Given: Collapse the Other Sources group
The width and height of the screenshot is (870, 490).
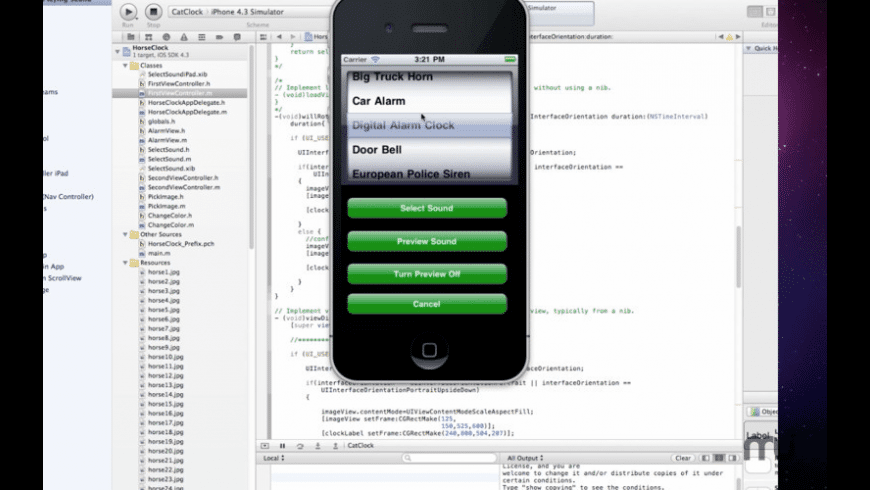Looking at the screenshot, I should (x=125, y=234).
